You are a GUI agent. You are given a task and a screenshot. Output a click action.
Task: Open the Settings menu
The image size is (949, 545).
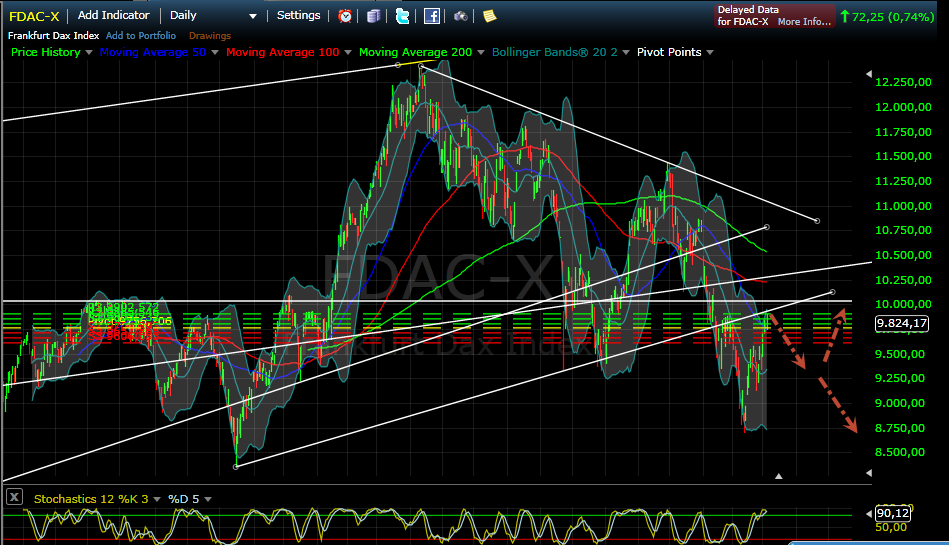tap(298, 15)
